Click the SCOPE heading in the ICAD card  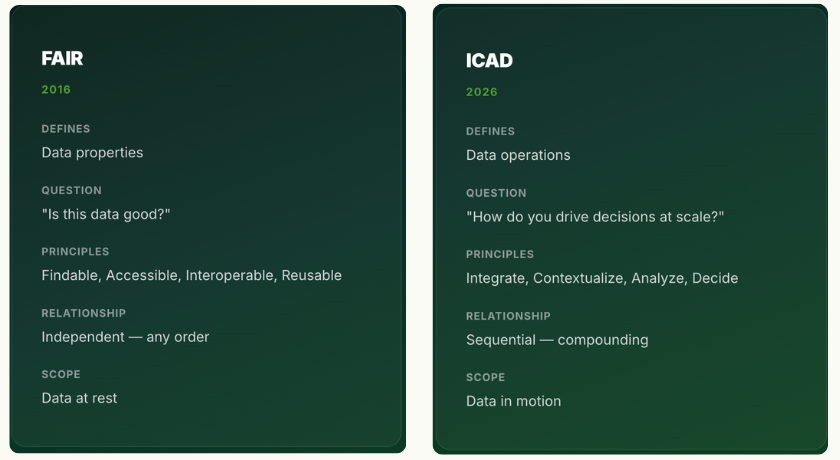485,377
